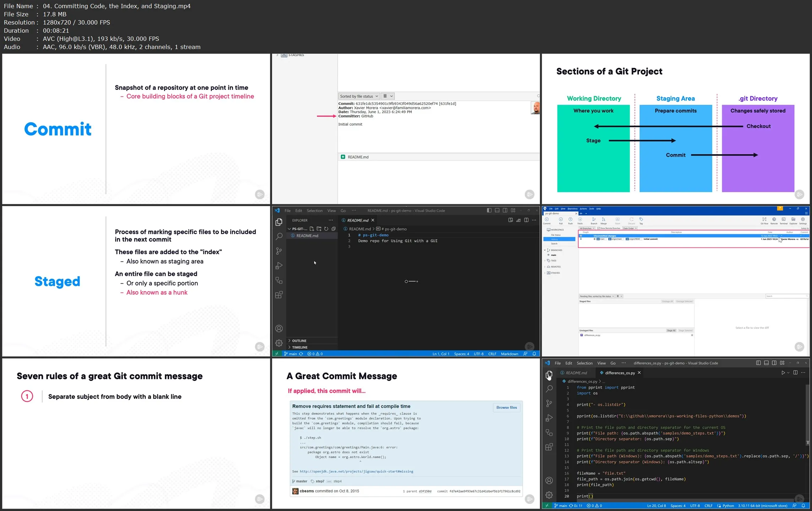812x511 pixels.
Task: Open Settings in the SourceTree toolbar
Action: [803, 221]
